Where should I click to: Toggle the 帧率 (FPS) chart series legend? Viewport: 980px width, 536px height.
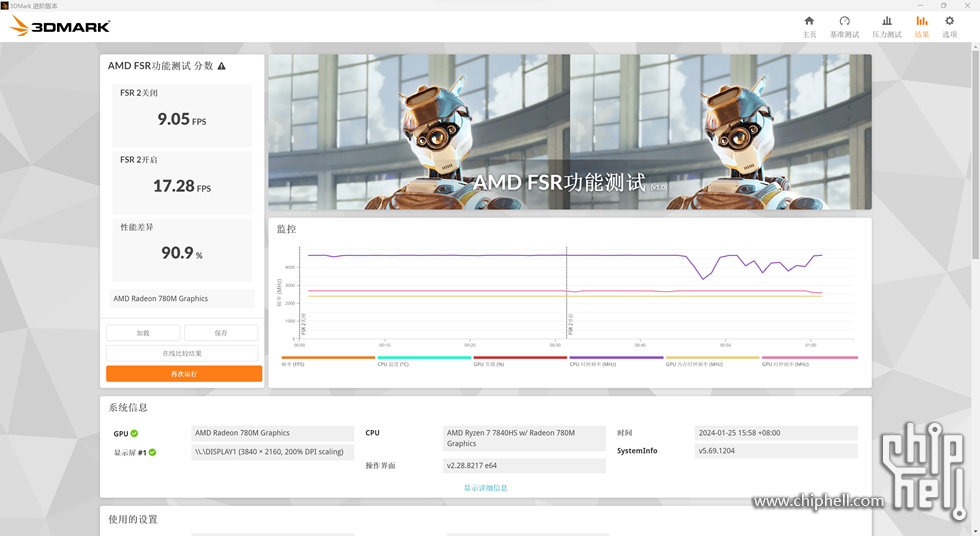[x=328, y=360]
